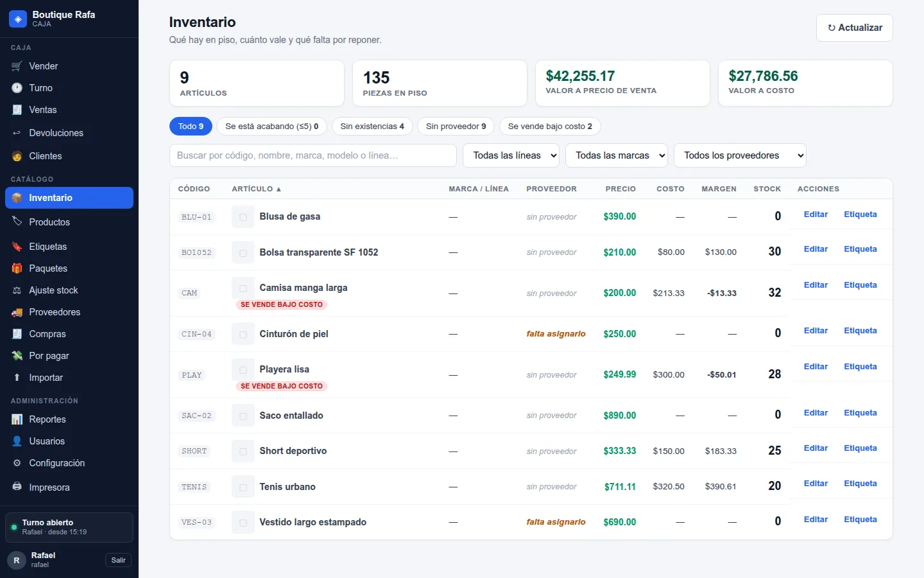Select the Proveedores truck icon
This screenshot has width=924, height=578.
[17, 312]
